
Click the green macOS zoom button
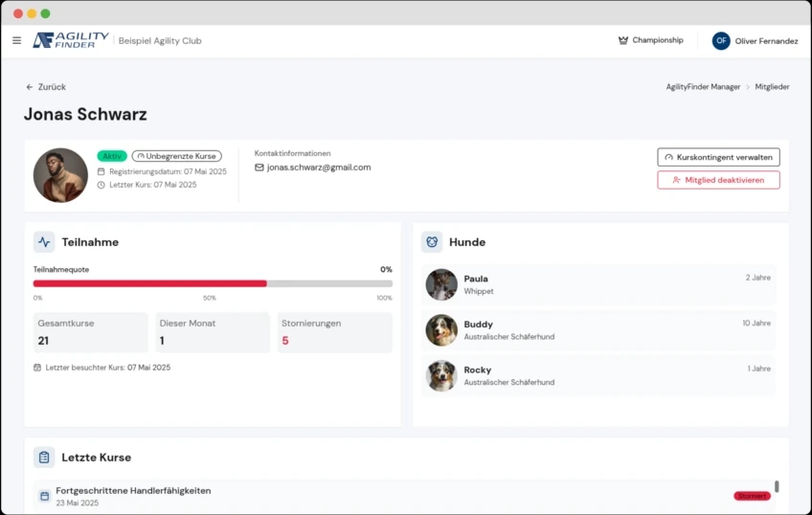(x=46, y=13)
